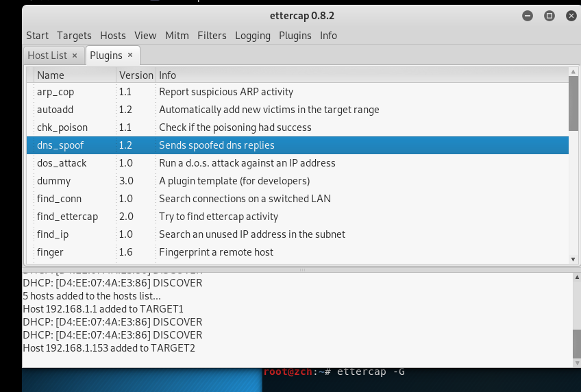581x392 pixels.
Task: Click 'Fingerprint a remote host' description
Action: [x=216, y=252]
